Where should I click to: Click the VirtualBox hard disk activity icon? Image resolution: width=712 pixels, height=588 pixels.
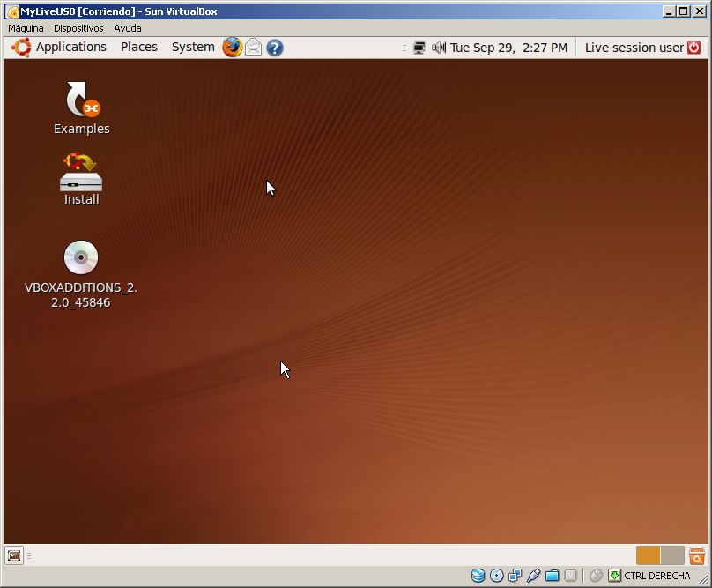tap(478, 576)
